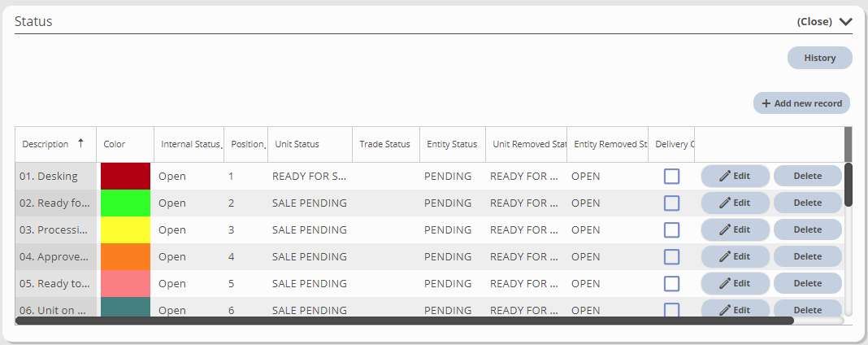The height and width of the screenshot is (345, 868).
Task: Sort by Internal Status column header
Action: pos(191,144)
